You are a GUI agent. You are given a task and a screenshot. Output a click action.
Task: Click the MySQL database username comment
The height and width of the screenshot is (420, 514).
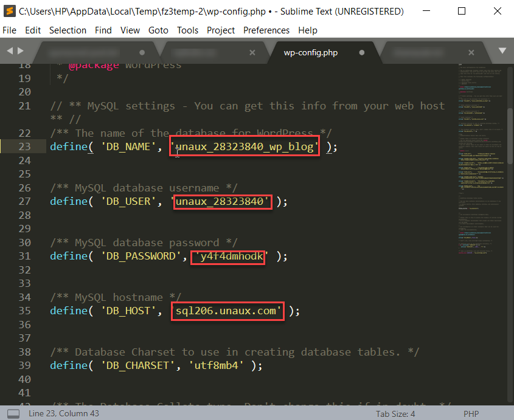coord(144,188)
